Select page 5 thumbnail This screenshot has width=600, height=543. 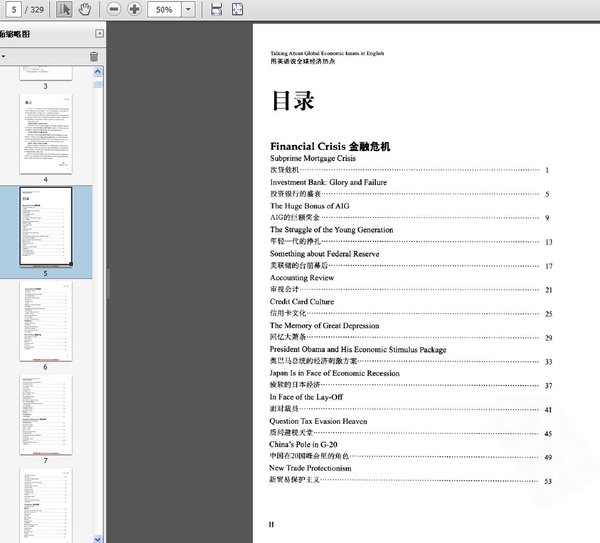click(x=46, y=226)
